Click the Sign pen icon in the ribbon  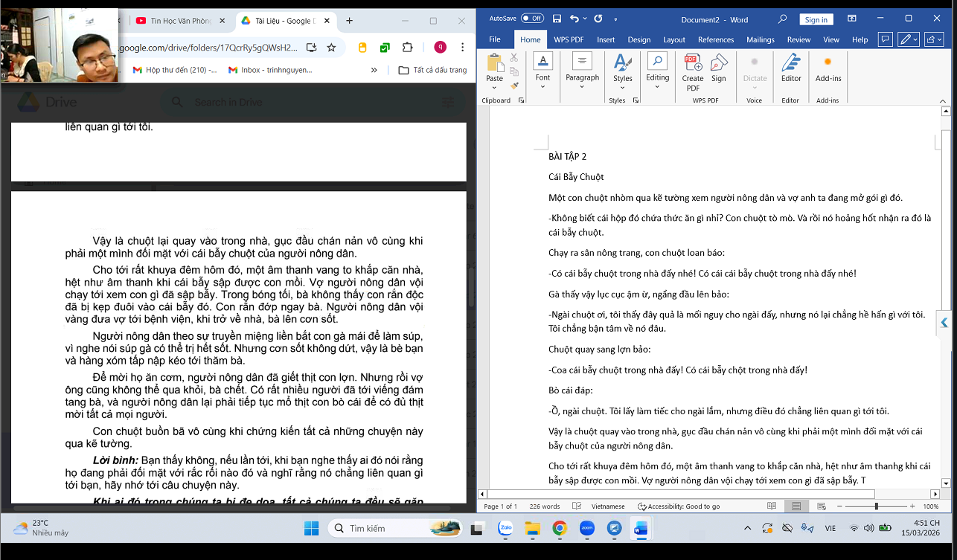tap(719, 68)
